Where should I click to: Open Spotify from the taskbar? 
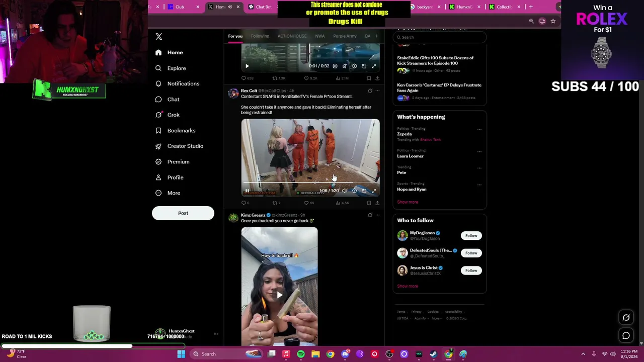[301, 354]
